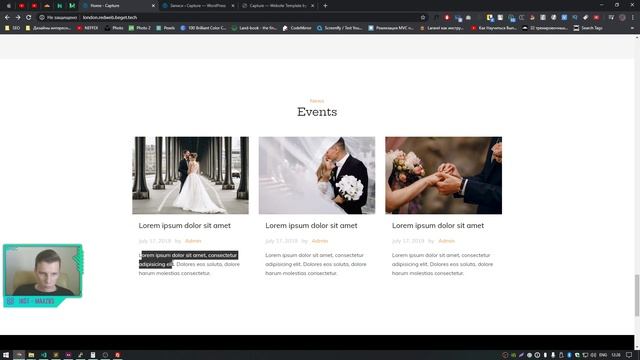Close the 'Capture — Website Template' tab
The image size is (640, 360).
313,6
